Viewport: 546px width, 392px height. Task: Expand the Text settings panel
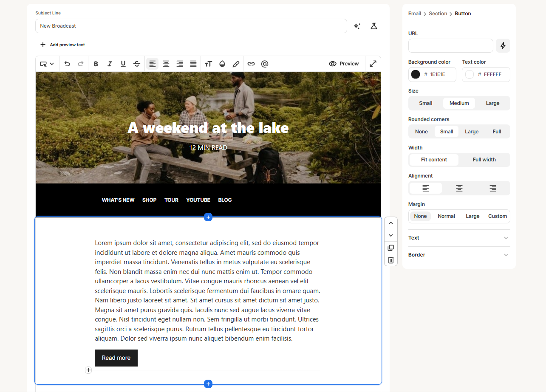(459, 238)
